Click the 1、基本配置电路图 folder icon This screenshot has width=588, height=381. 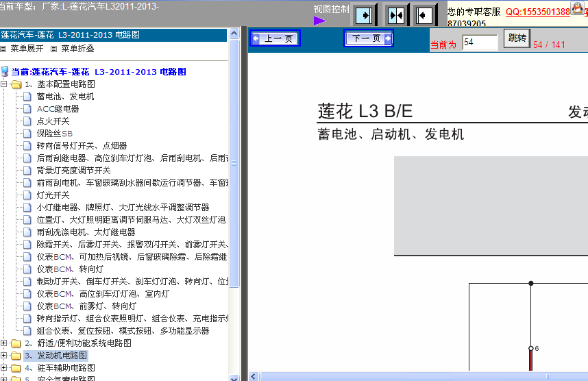[16, 84]
